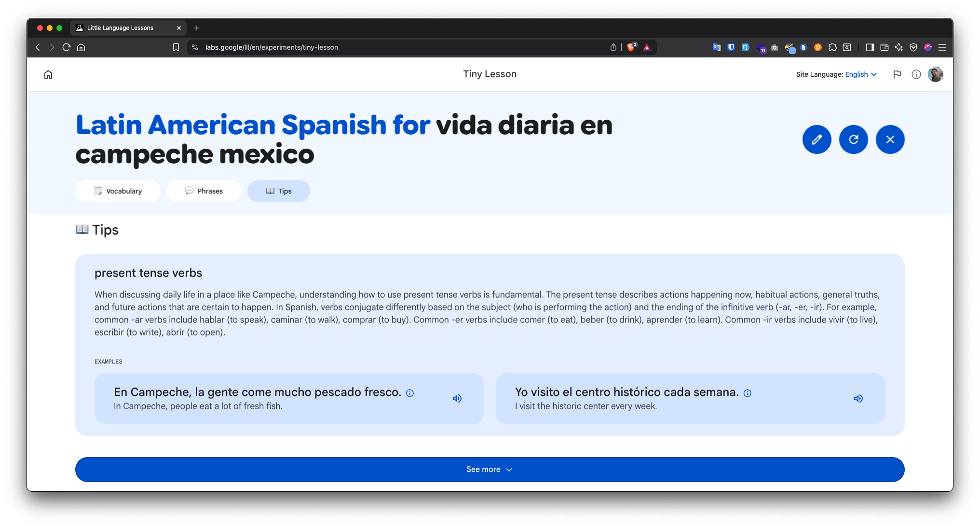Open the user profile avatar
980x527 pixels.
935,74
